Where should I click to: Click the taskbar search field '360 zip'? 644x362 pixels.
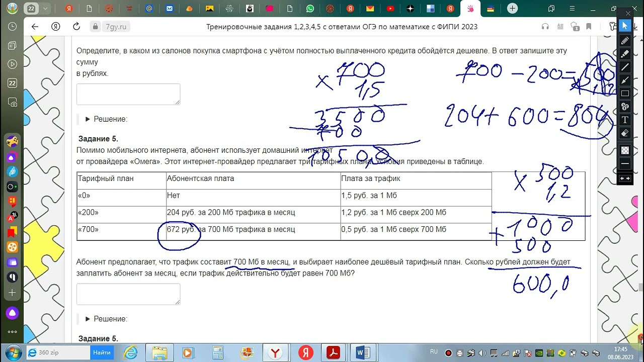point(59,352)
